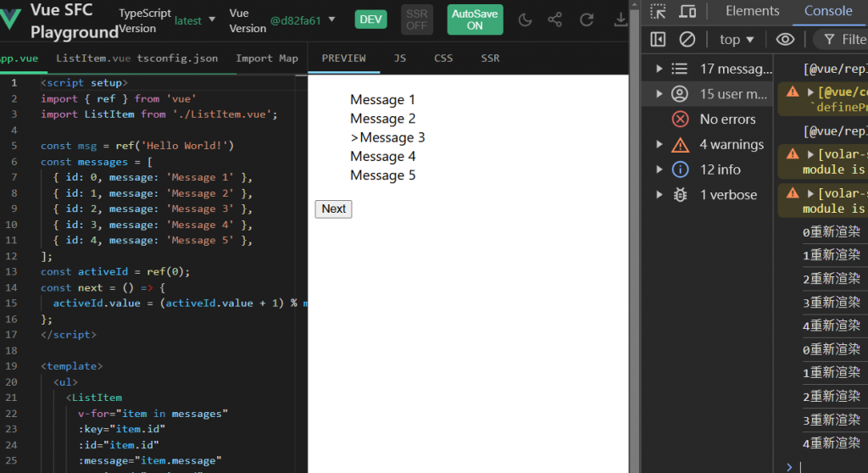
Task: Click the Vue SFC Playground title
Action: 75,21
